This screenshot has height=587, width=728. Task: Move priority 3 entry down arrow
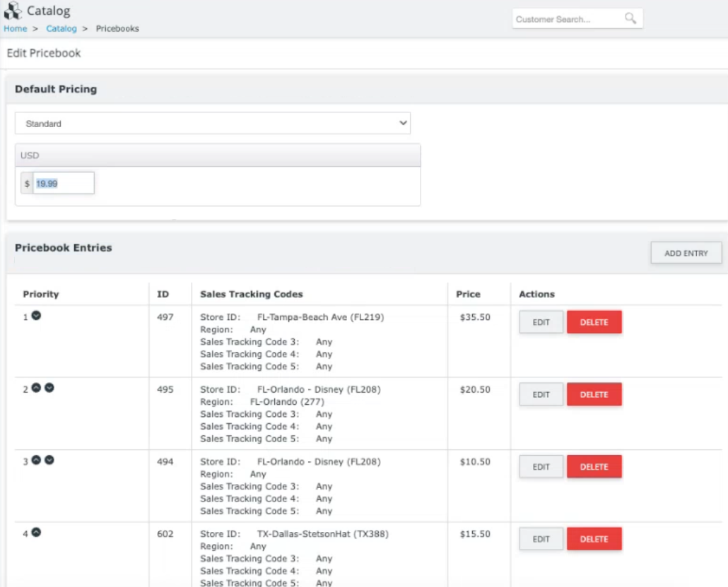tap(49, 460)
